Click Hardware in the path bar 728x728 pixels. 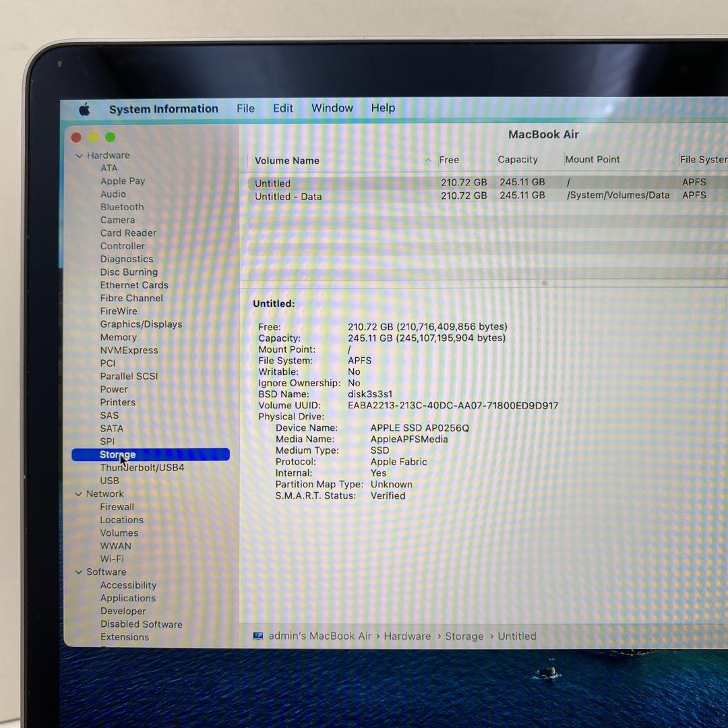pos(407,636)
